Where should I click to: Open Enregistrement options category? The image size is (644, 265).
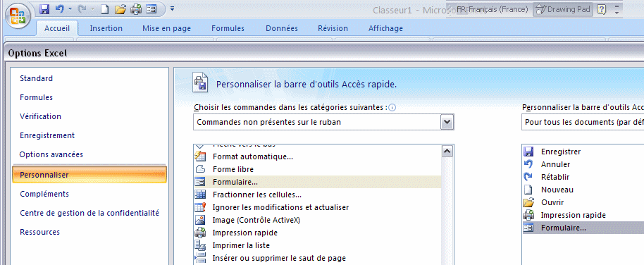(x=47, y=135)
